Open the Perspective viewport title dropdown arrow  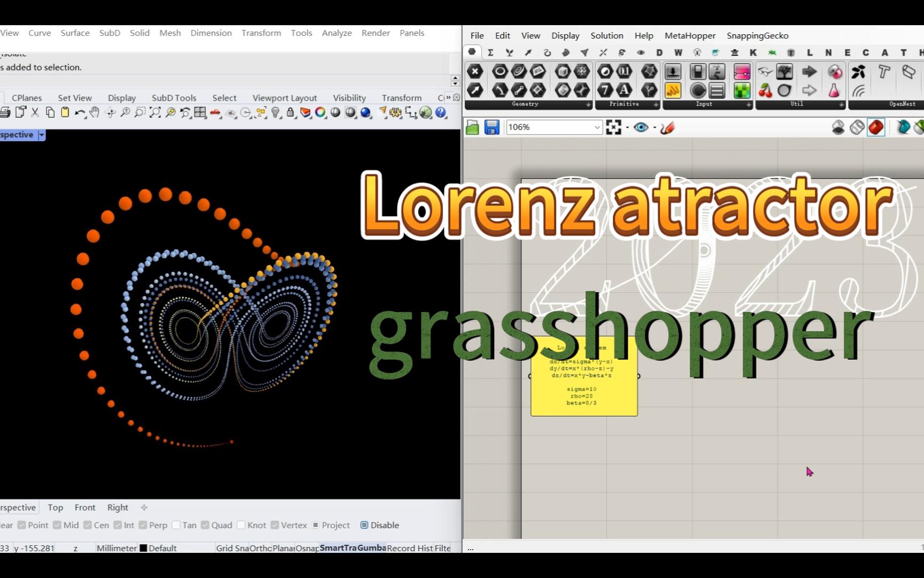pyautogui.click(x=42, y=135)
